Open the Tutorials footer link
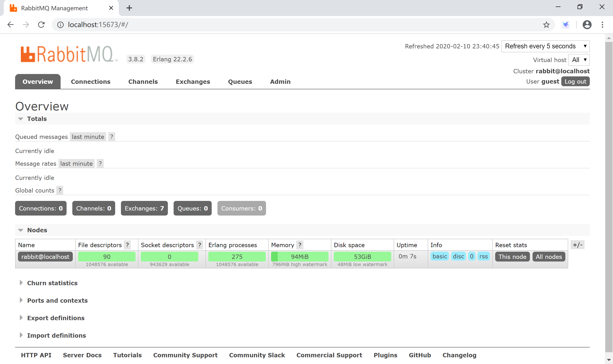The image size is (613, 364). click(x=127, y=355)
